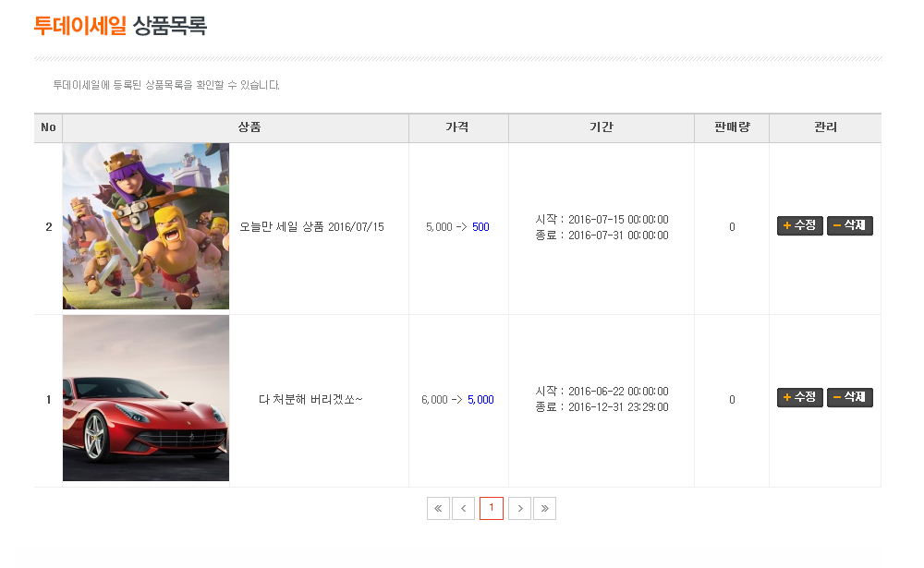Open the red sports car product thumbnail
The image size is (924, 568).
[146, 398]
